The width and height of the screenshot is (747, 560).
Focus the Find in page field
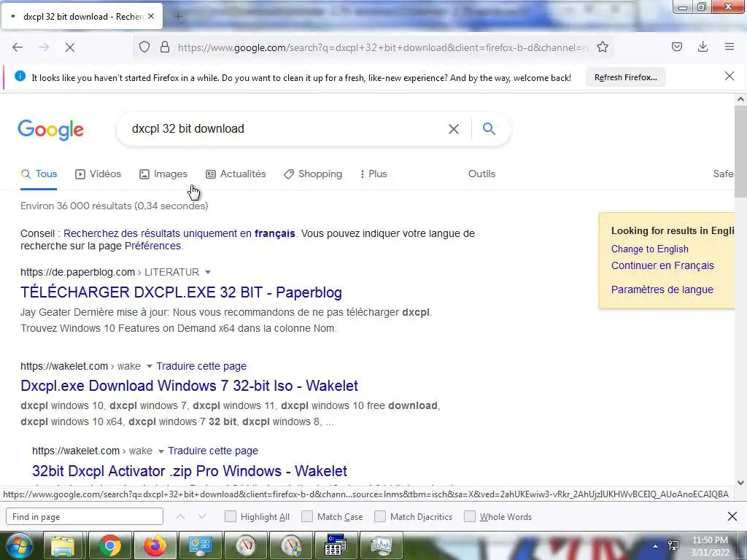click(x=85, y=517)
